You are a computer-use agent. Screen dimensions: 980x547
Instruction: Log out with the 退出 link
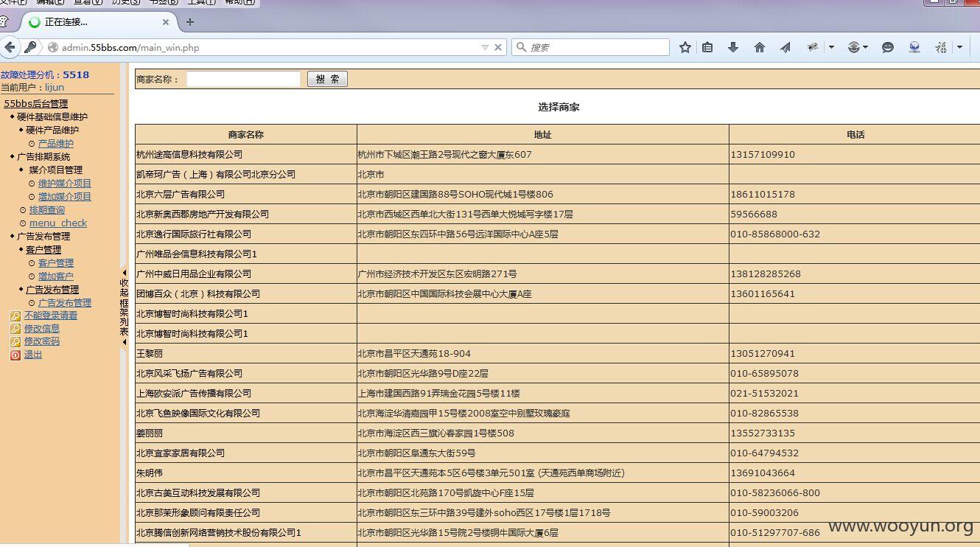click(x=33, y=355)
